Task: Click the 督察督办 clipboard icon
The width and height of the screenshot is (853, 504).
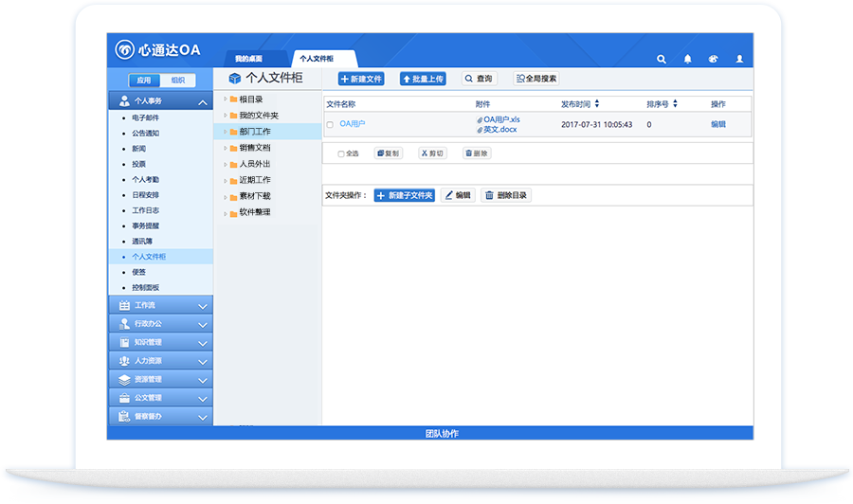Action: pos(124,417)
